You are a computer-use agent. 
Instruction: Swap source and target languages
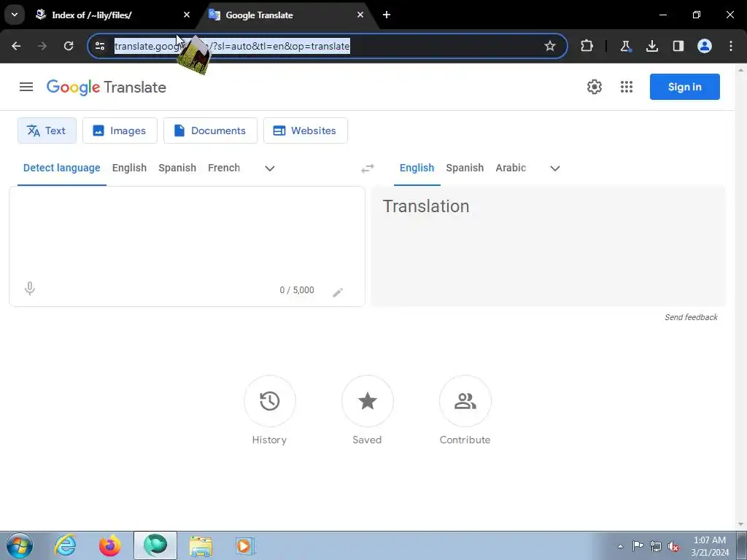[368, 168]
